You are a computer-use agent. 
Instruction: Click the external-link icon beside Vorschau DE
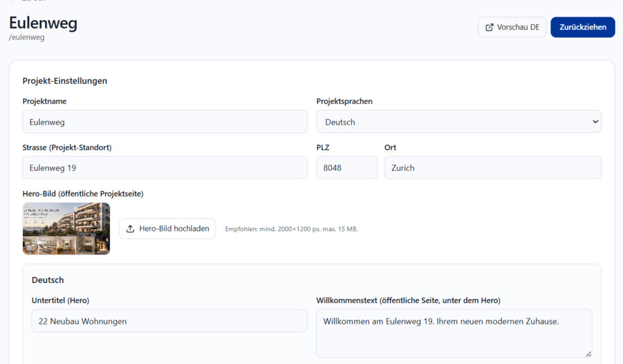489,27
